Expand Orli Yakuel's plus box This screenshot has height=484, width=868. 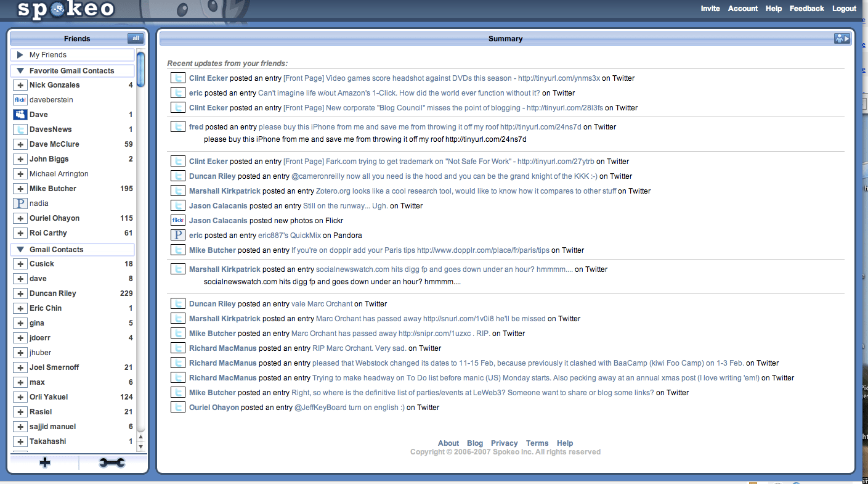[20, 397]
